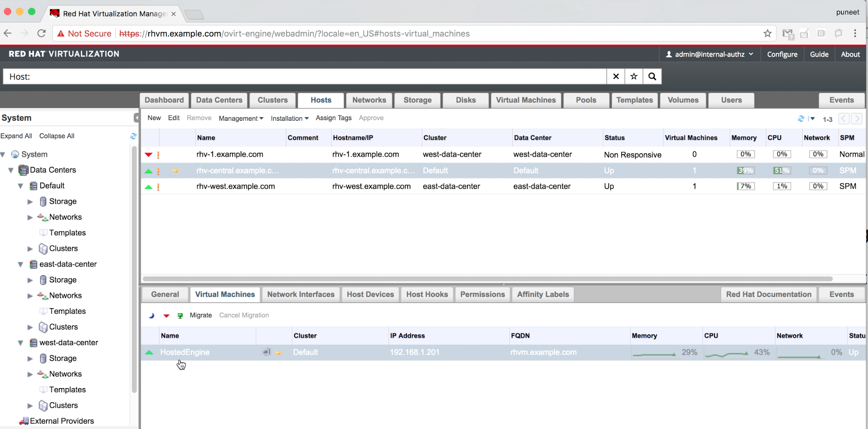Clear the search field with X icon

tap(616, 76)
